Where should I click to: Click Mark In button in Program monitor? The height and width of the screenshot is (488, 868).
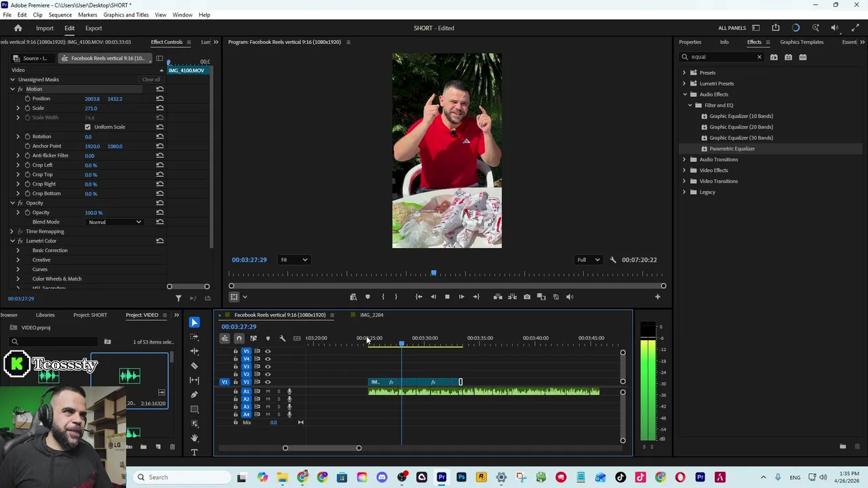[382, 297]
